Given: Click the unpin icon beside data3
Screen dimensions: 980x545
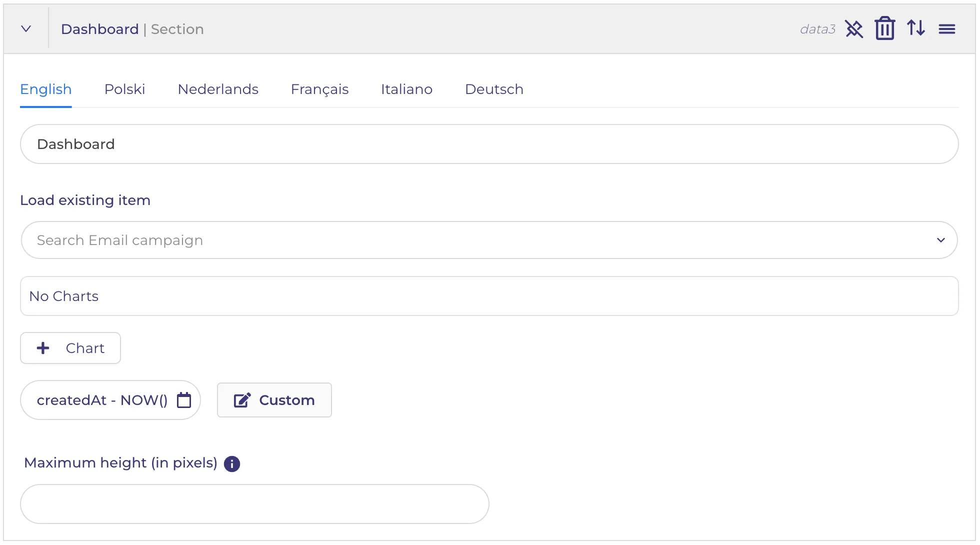Looking at the screenshot, I should (854, 29).
